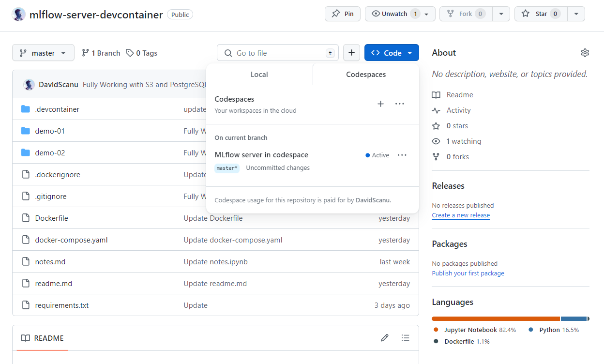Click the Dockerfile file icon

click(x=26, y=218)
